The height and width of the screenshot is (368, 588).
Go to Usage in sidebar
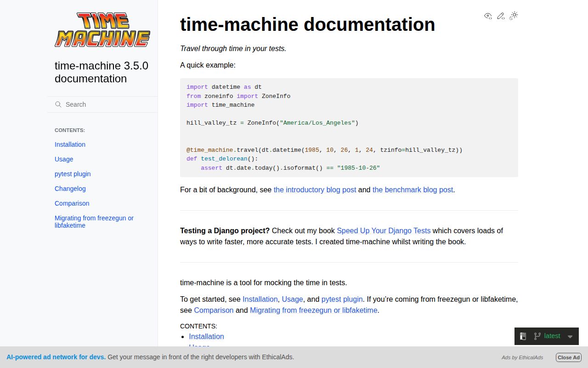pyautogui.click(x=64, y=159)
